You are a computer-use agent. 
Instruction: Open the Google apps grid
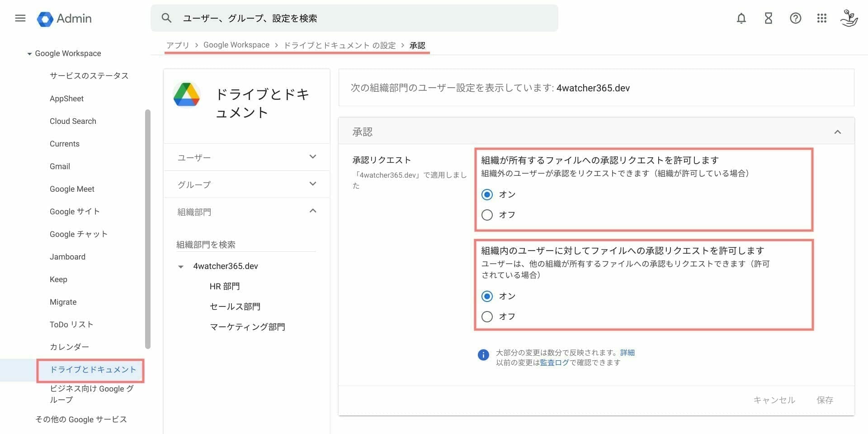click(822, 18)
